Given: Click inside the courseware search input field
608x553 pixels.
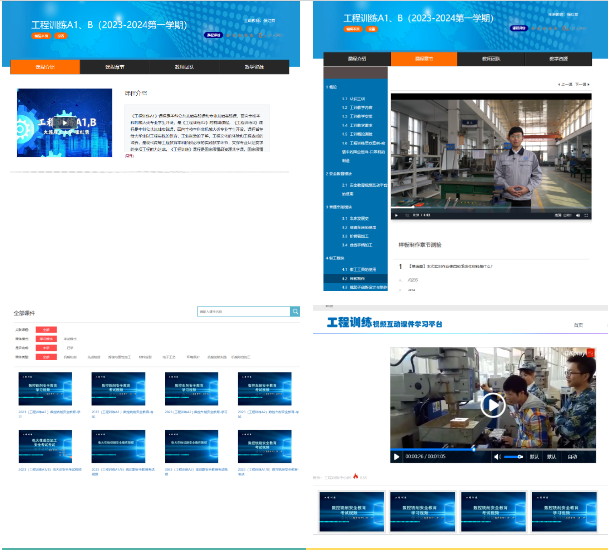Looking at the screenshot, I should 243,312.
